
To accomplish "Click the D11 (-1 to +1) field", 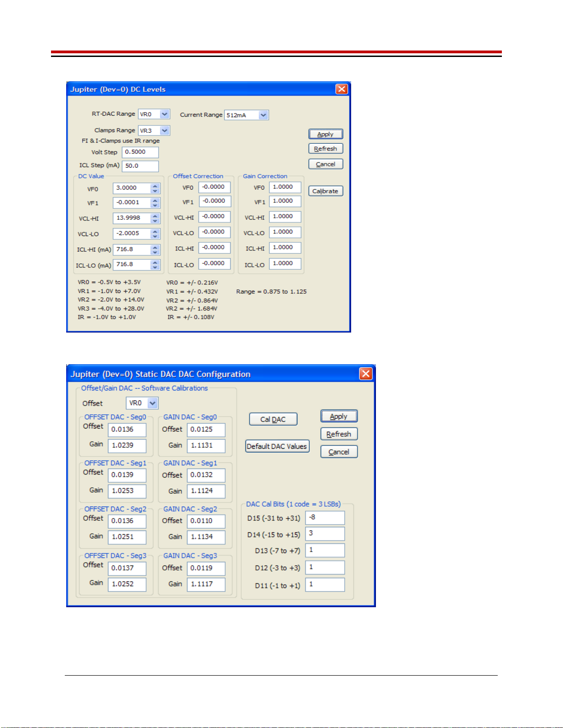I will pyautogui.click(x=325, y=585).
